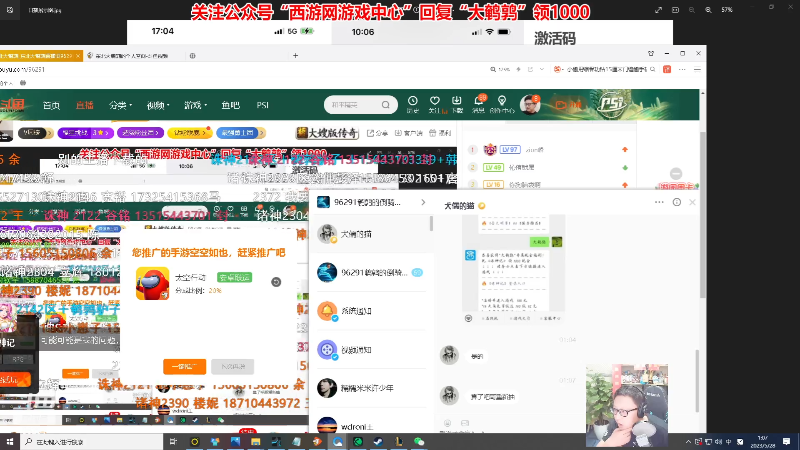The image size is (800, 450).
Task: Open WeChat from the taskbar
Action: point(419,441)
